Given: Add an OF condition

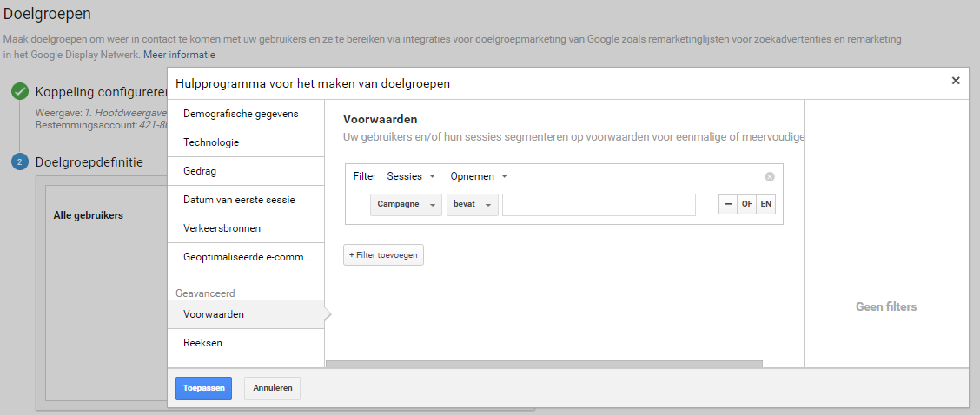Looking at the screenshot, I should tap(747, 204).
